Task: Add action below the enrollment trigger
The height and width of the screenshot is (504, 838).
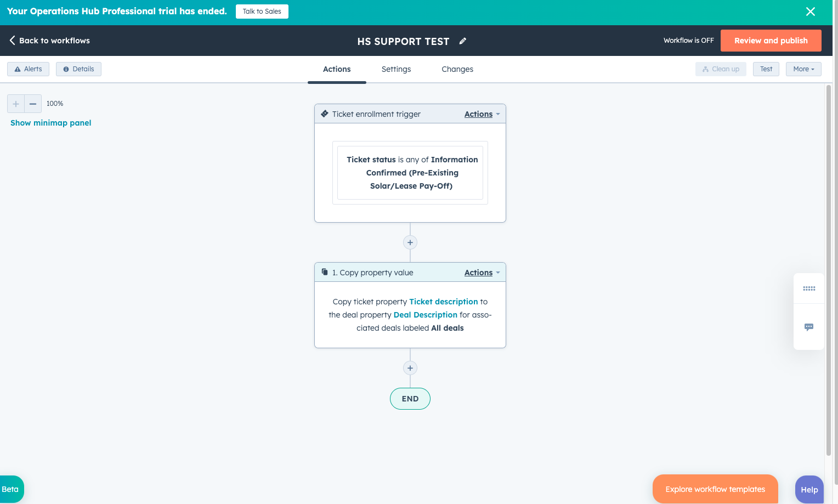Action: pos(410,242)
